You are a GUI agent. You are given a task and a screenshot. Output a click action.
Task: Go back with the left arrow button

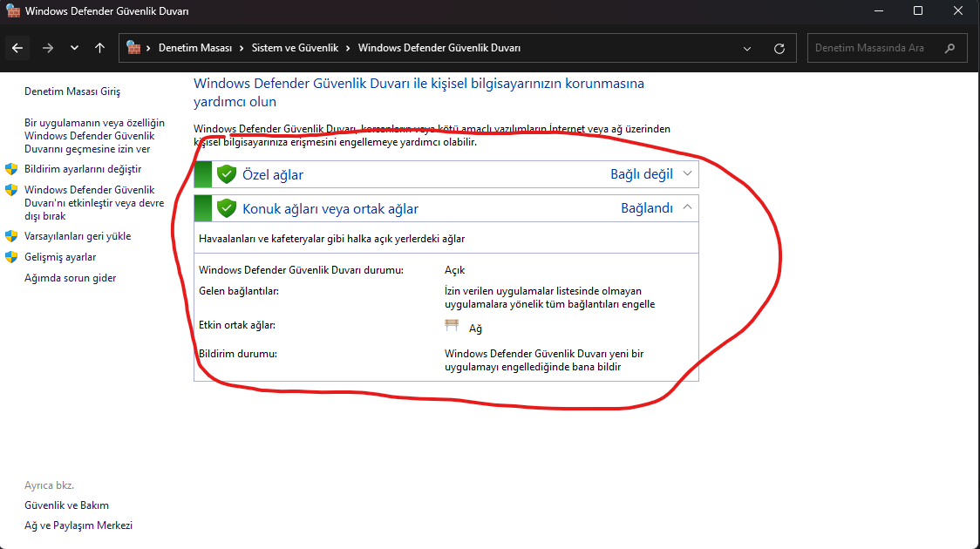coord(17,48)
